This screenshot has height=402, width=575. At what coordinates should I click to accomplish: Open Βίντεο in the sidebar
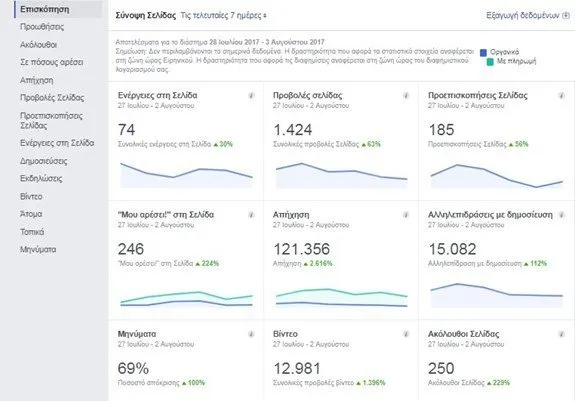point(31,197)
